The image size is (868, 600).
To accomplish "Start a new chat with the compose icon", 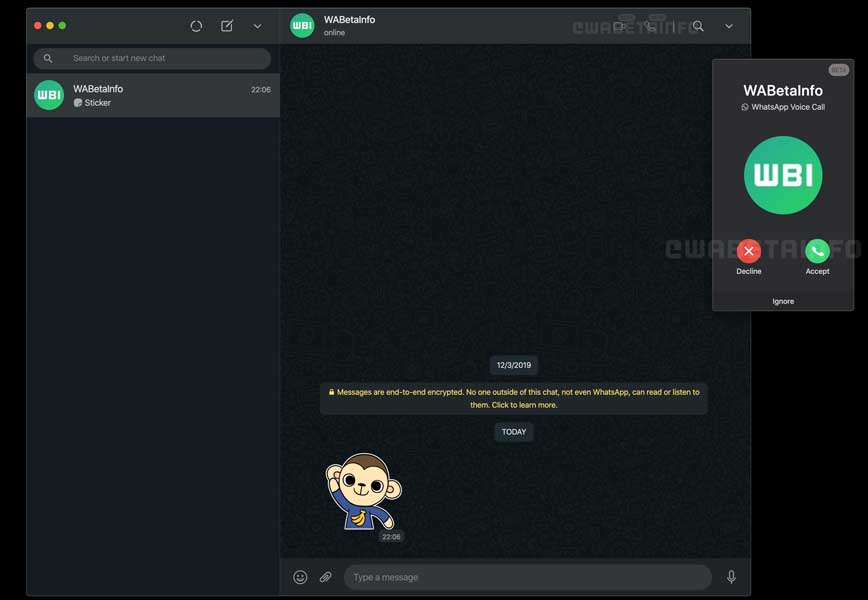I will [x=227, y=25].
